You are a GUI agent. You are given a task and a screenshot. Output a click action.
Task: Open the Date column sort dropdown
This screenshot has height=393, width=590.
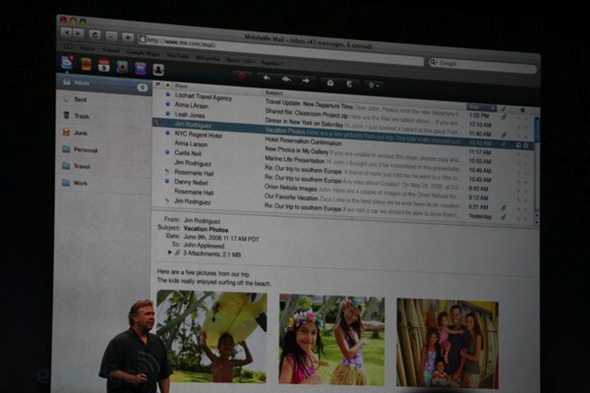pyautogui.click(x=481, y=108)
